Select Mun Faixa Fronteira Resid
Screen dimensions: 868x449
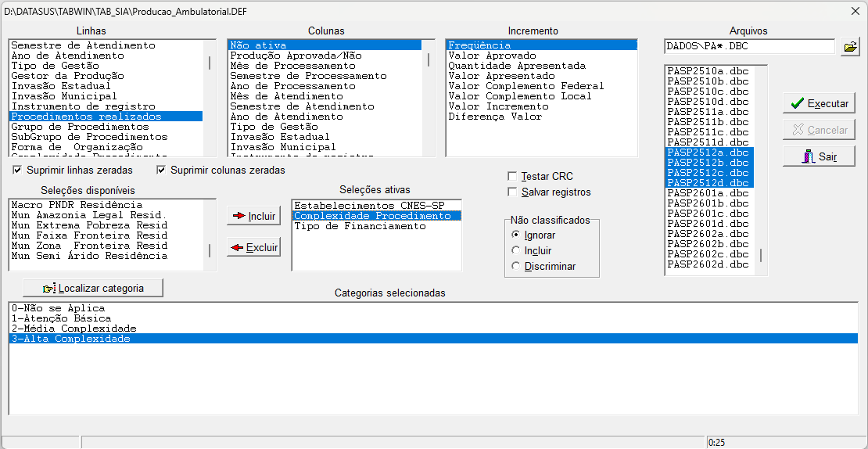106,235
